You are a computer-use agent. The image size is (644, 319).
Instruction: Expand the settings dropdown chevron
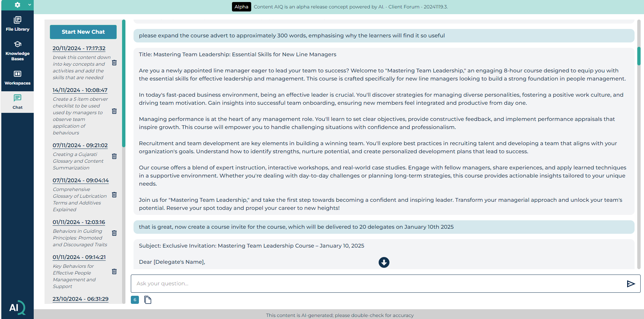click(30, 5)
